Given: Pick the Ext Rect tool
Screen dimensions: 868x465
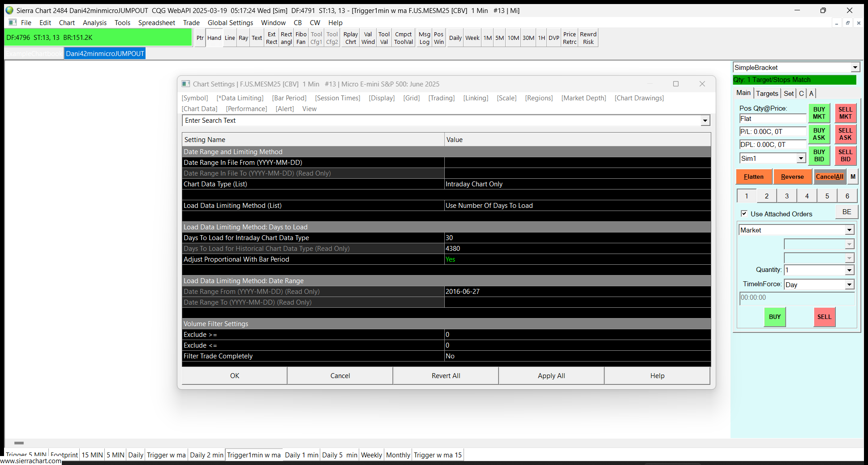Looking at the screenshot, I should pos(271,38).
